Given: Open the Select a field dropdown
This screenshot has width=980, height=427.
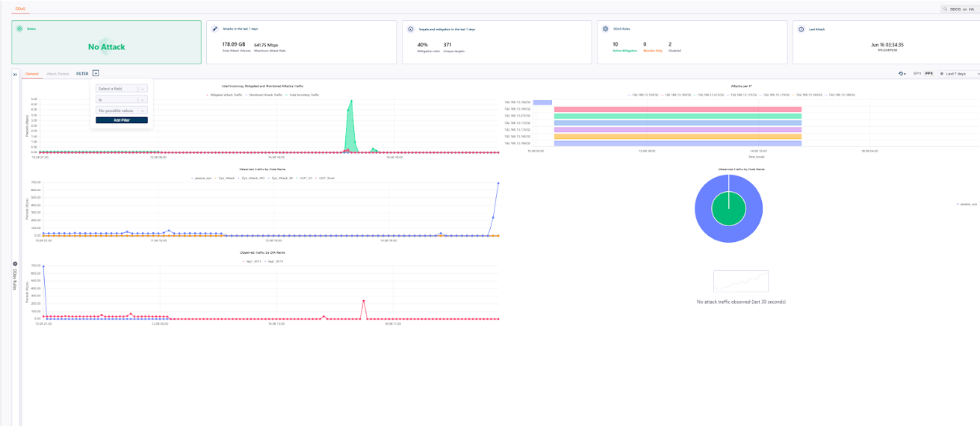Looking at the screenshot, I should coord(122,88).
